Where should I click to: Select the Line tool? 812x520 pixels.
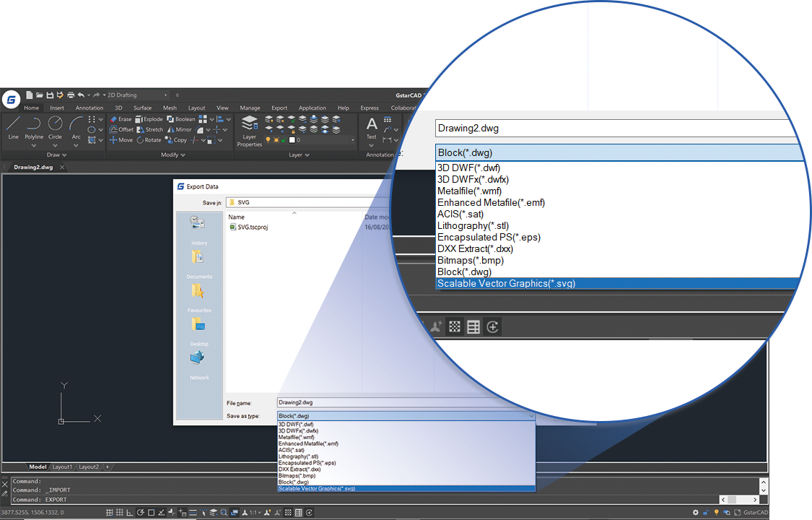14,127
